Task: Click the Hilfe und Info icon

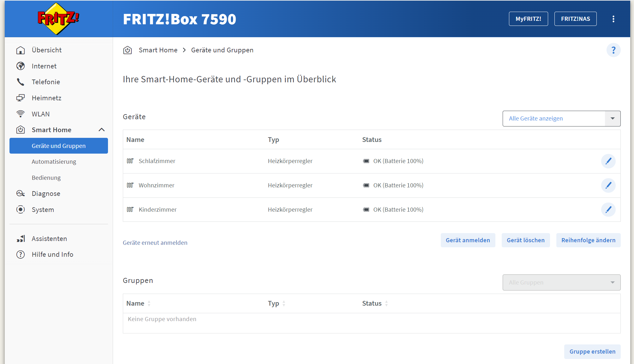Action: tap(21, 255)
